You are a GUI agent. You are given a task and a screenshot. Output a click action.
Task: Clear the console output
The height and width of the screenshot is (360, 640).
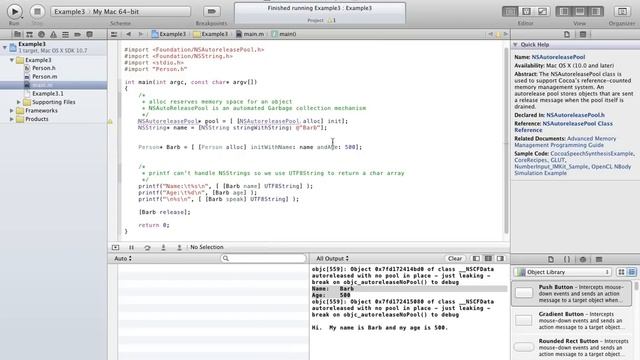[455, 258]
